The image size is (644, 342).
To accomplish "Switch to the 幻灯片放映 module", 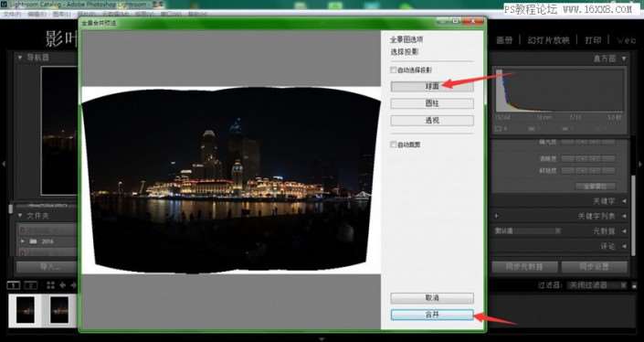I will (x=549, y=40).
